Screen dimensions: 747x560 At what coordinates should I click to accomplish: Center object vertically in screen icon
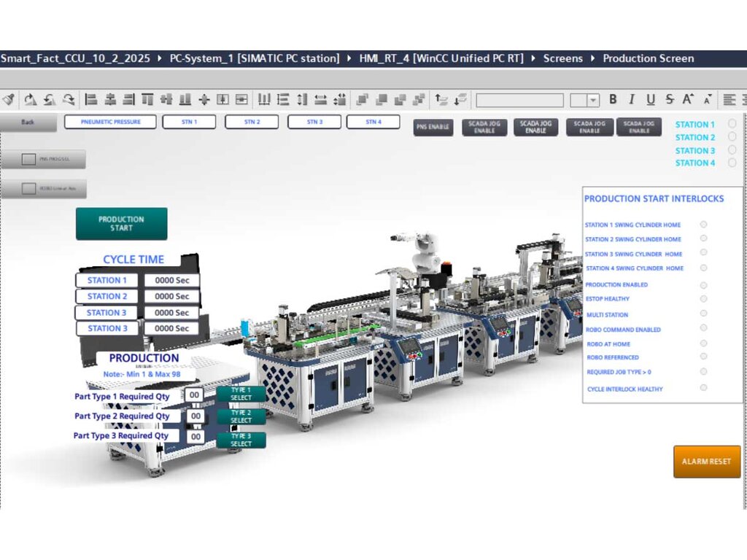pyautogui.click(x=222, y=99)
